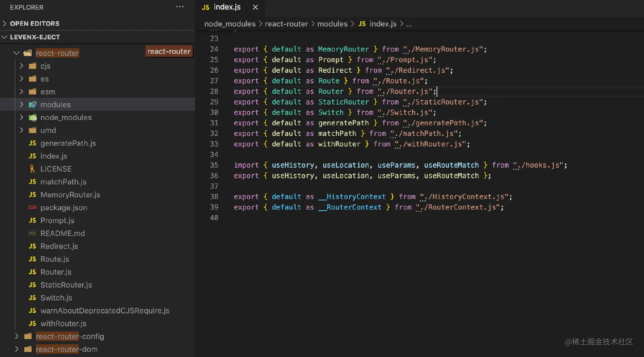Collapse the react-router folder chevron

[16, 53]
